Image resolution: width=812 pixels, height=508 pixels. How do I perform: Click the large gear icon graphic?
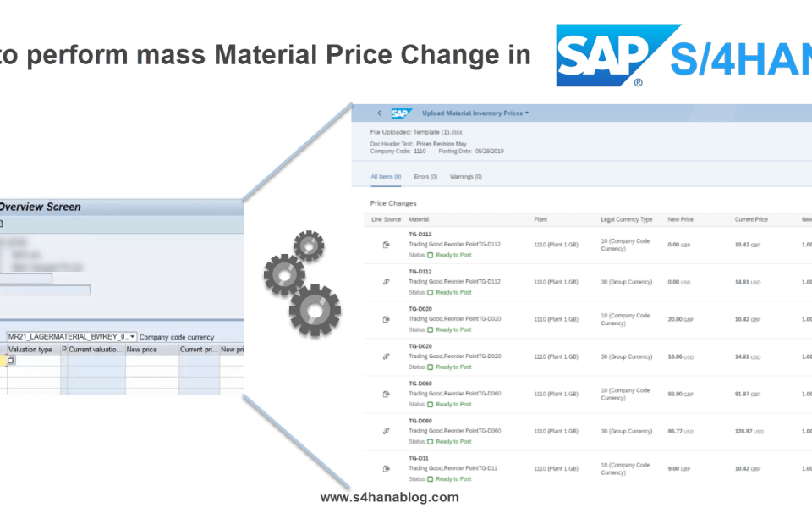[x=315, y=311]
